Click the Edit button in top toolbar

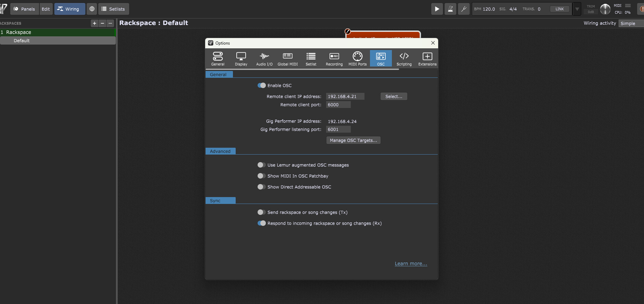tap(46, 9)
